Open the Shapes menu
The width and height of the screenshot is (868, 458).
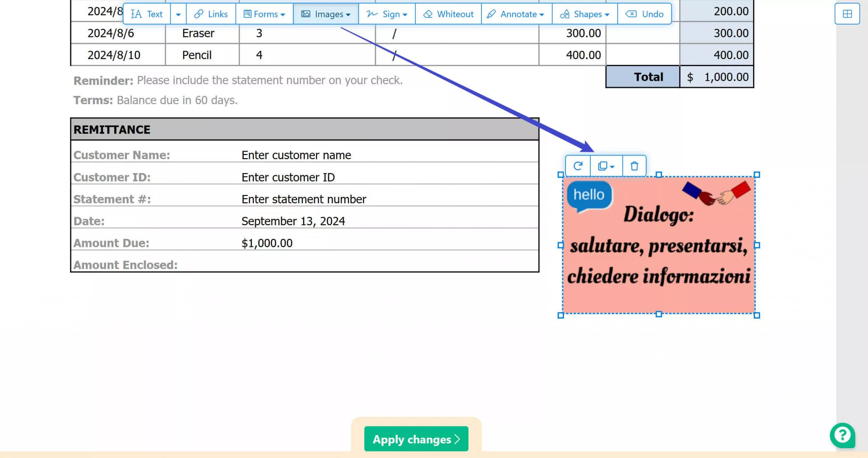[585, 14]
